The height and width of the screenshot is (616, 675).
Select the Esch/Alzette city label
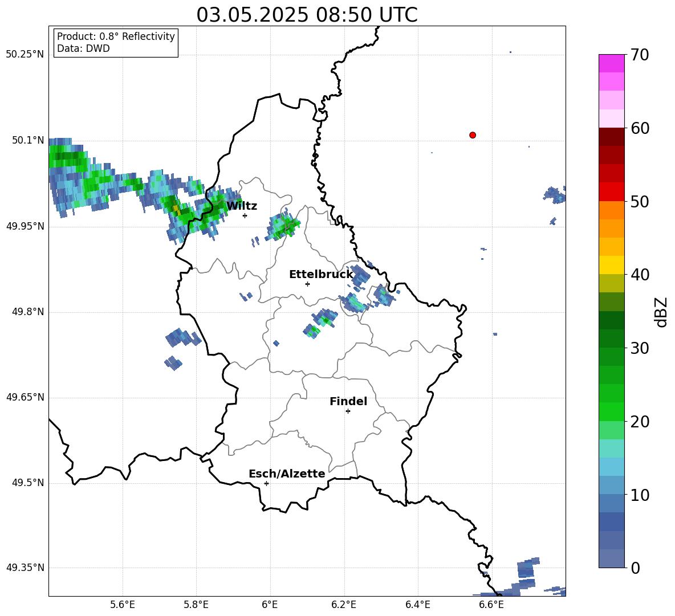(287, 474)
